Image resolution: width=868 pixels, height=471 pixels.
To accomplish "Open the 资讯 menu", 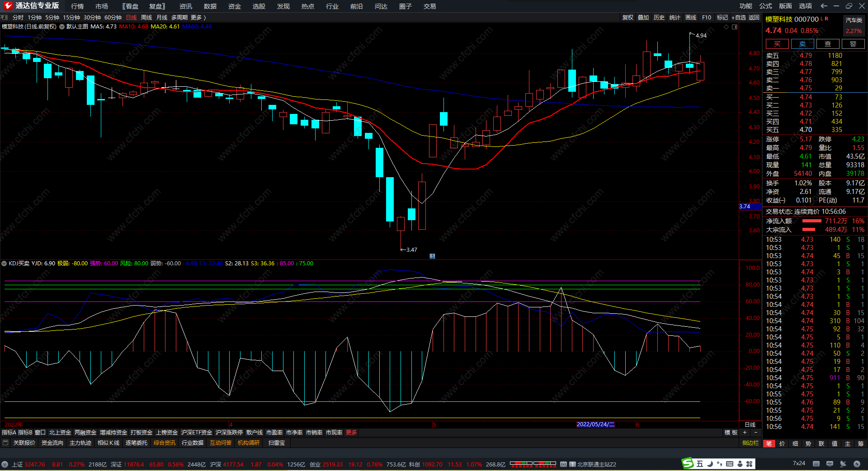I will (186, 6).
